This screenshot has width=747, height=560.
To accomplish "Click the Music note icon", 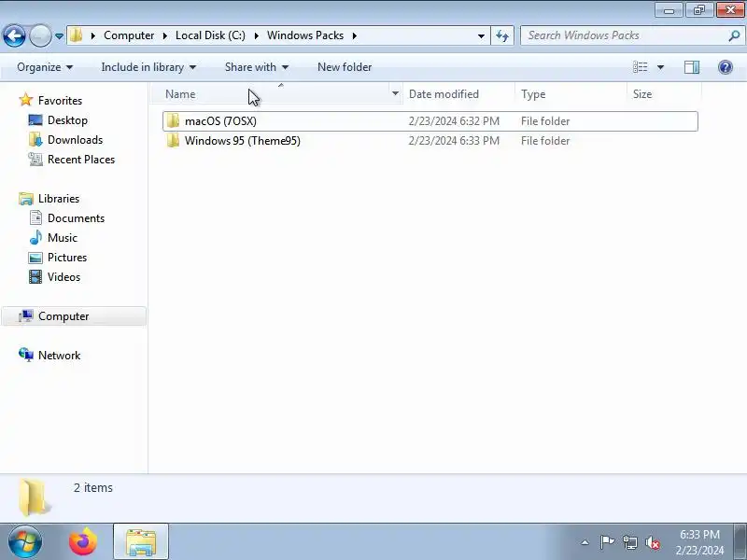I will (35, 237).
